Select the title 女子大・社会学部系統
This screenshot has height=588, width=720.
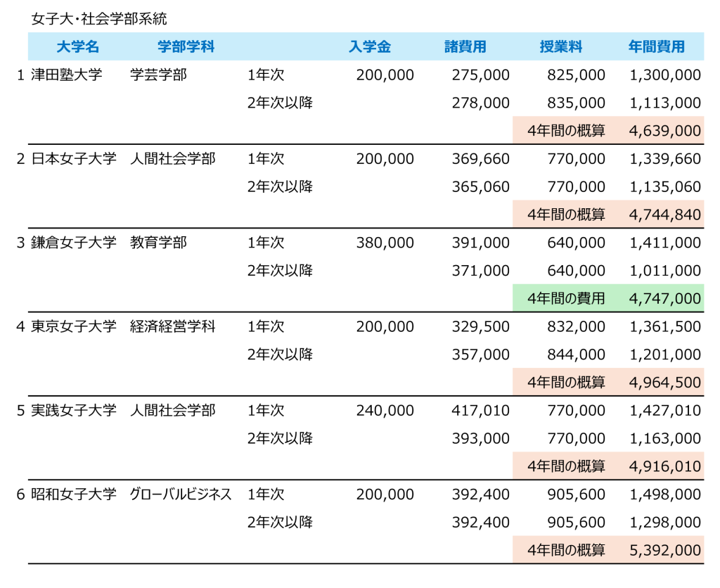point(99,19)
